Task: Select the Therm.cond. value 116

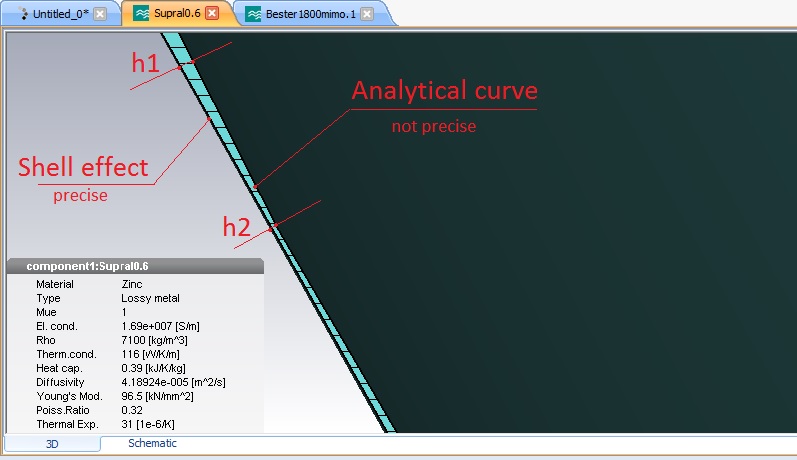Action: (x=150, y=354)
